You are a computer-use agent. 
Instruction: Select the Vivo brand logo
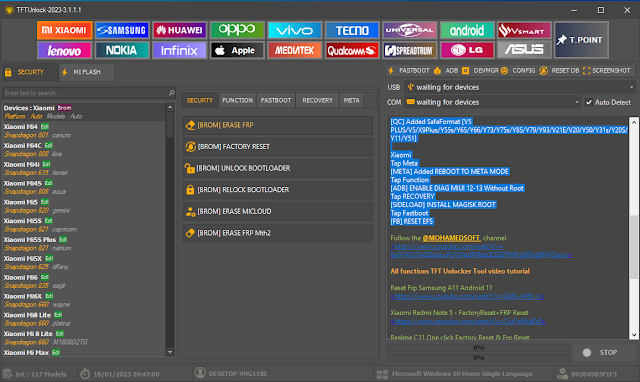click(x=294, y=30)
